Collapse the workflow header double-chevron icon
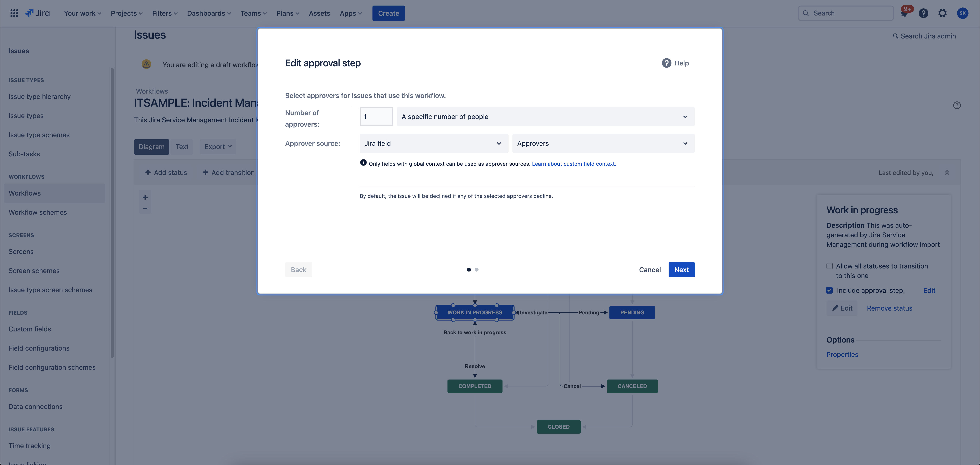Screen dimensions: 980x465 pos(947,173)
